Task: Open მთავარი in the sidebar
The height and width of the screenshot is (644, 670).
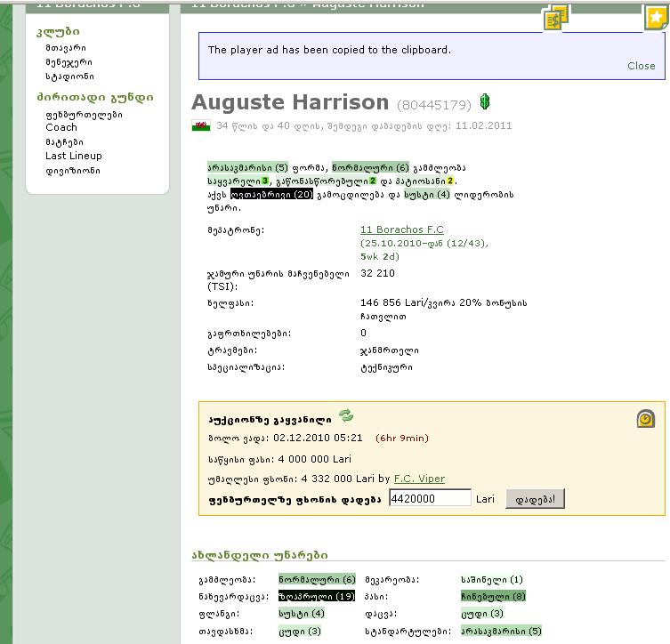Action: point(66,48)
